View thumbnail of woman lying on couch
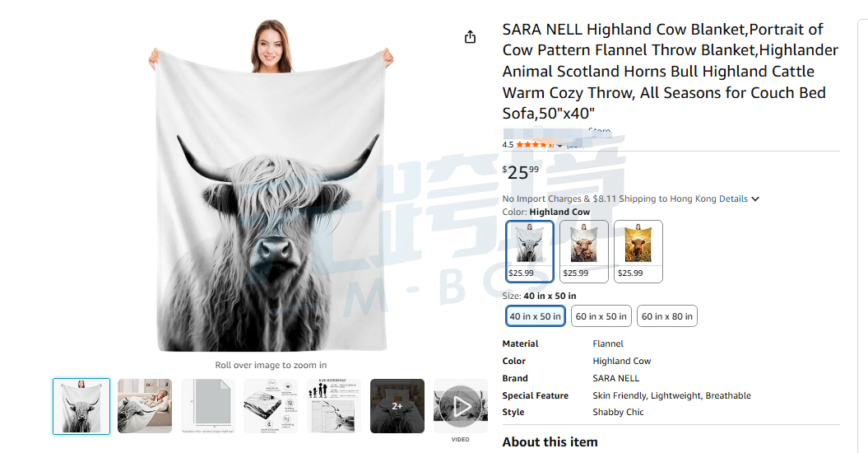868x453 pixels. (x=145, y=406)
